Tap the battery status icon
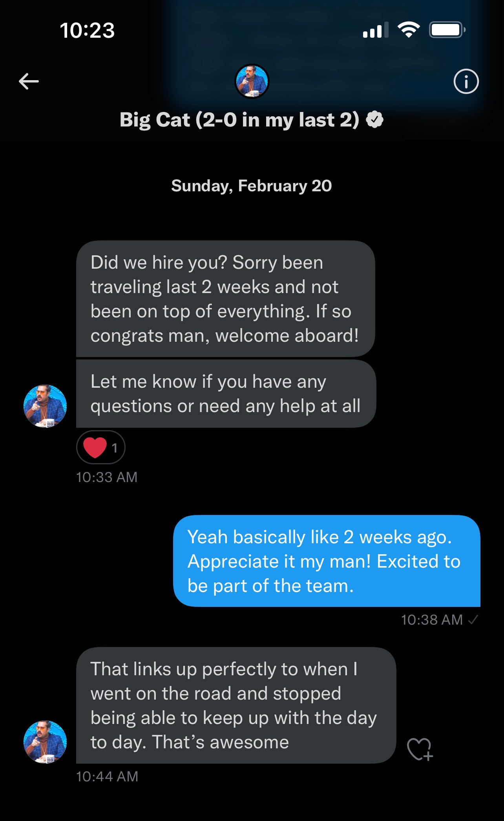 (x=447, y=30)
